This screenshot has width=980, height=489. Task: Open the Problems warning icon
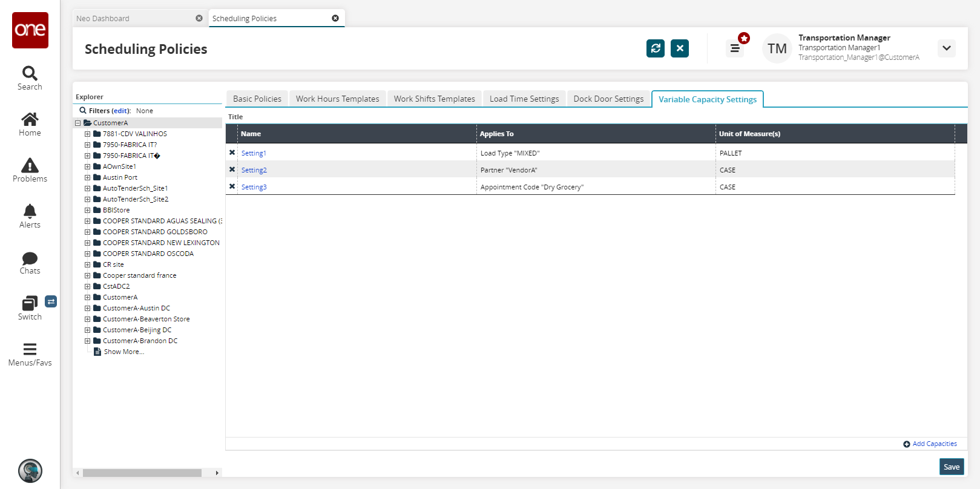[30, 165]
